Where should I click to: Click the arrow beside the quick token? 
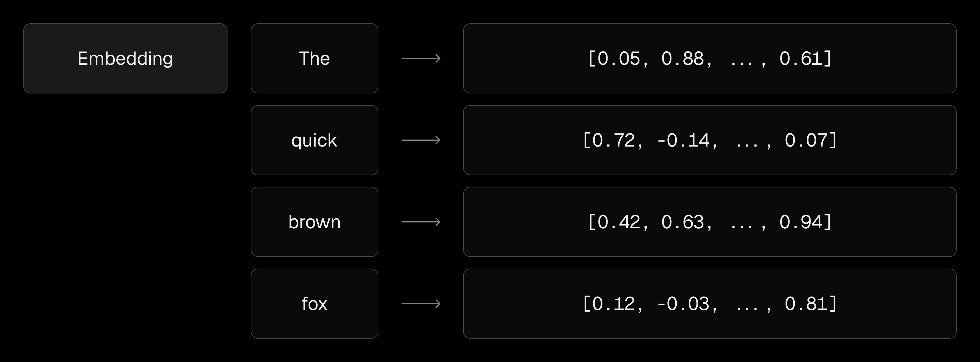(421, 140)
